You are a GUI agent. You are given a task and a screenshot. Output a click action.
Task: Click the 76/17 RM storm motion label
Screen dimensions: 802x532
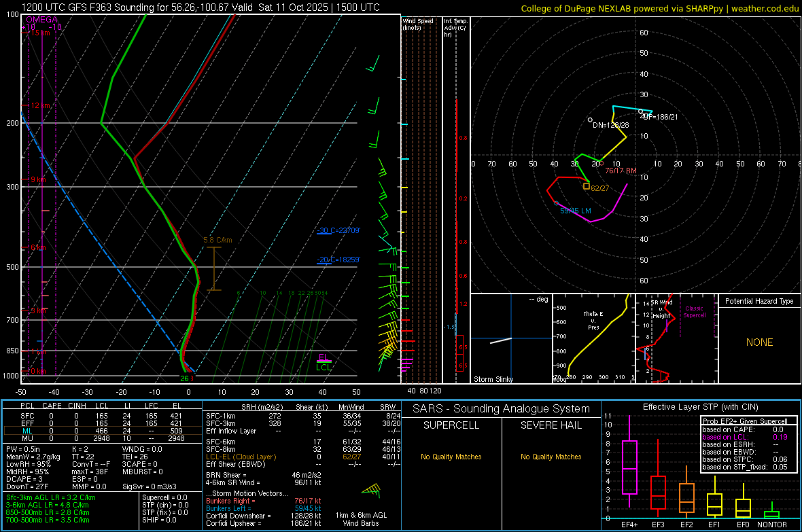[621, 171]
